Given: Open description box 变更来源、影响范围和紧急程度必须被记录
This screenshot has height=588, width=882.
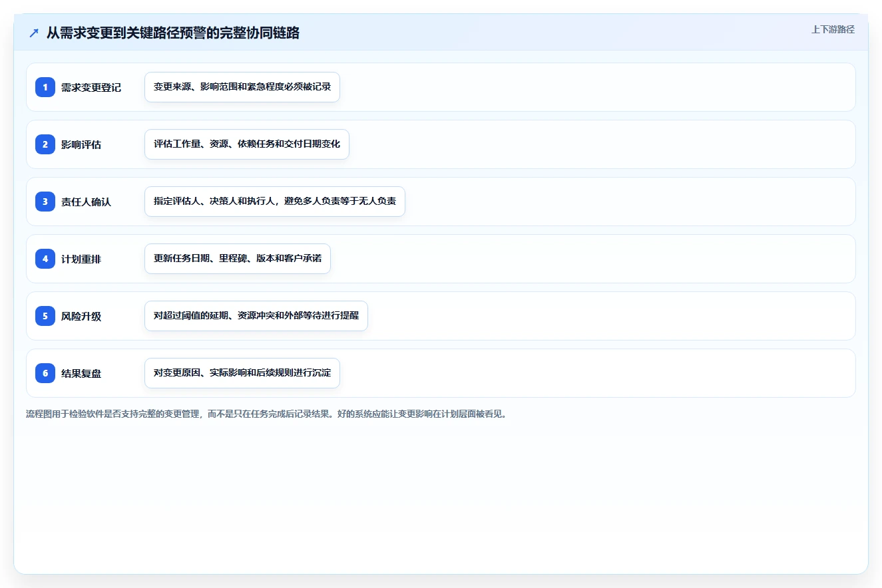Looking at the screenshot, I should click(242, 87).
